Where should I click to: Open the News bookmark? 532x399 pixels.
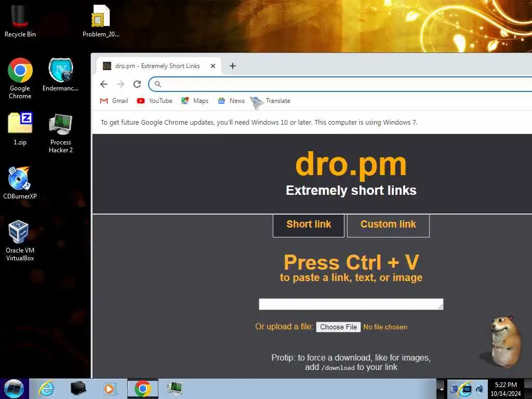(x=231, y=101)
